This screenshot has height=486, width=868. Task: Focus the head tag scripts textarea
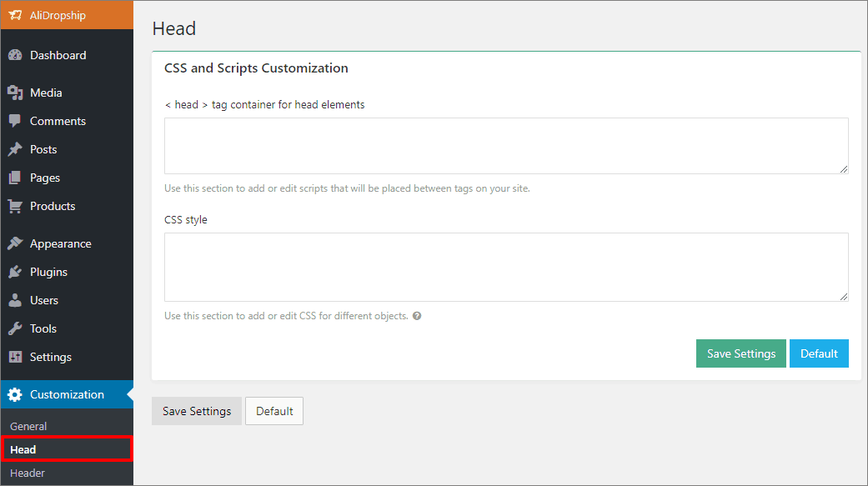point(506,146)
